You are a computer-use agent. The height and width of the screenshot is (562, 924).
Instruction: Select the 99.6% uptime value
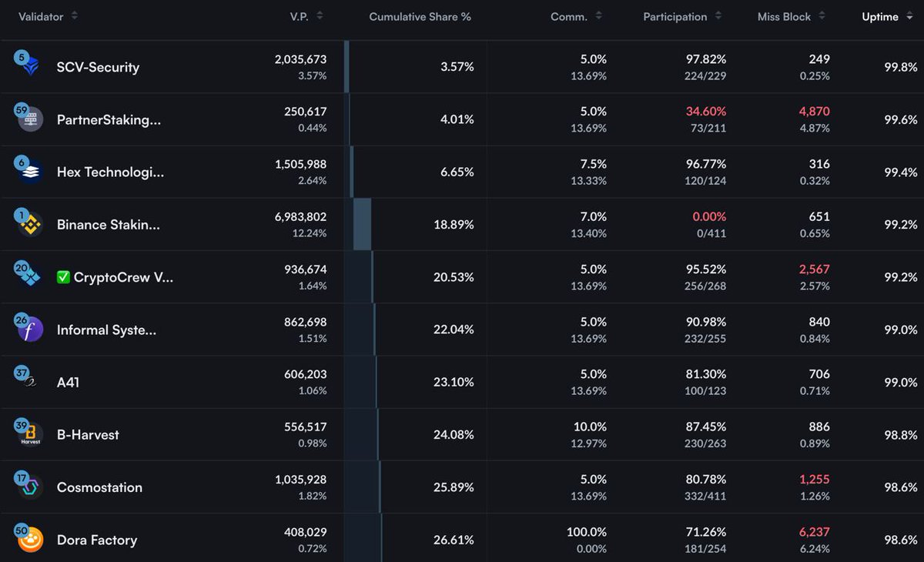[x=901, y=119]
